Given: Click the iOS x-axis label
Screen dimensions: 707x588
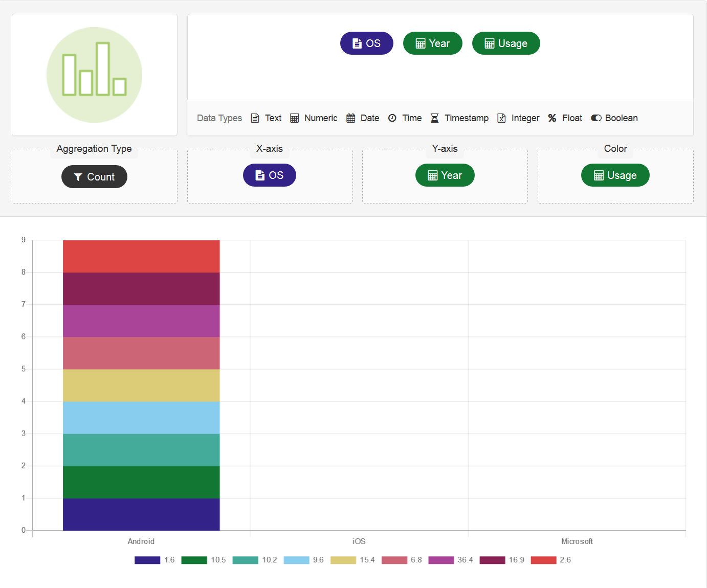Looking at the screenshot, I should point(359,541).
